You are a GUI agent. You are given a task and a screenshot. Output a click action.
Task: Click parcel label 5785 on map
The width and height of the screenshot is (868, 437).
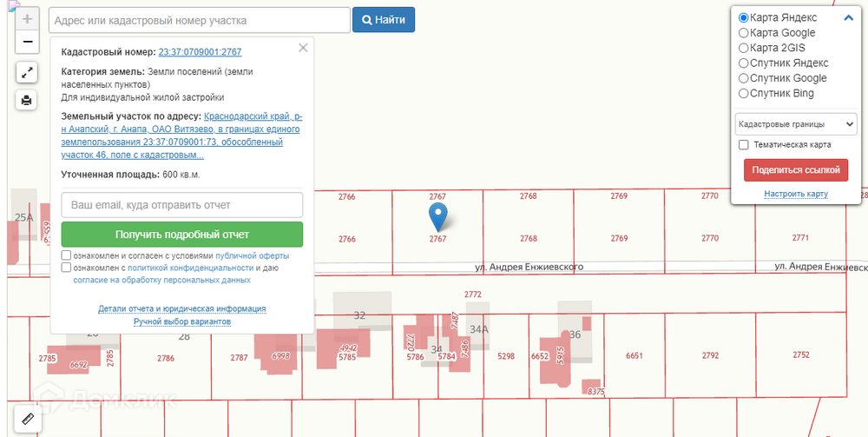tap(347, 357)
